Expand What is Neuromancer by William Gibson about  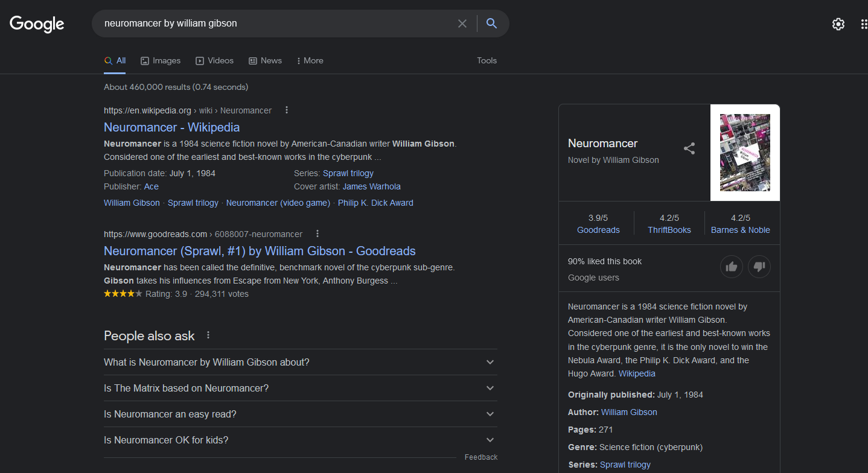click(x=301, y=362)
